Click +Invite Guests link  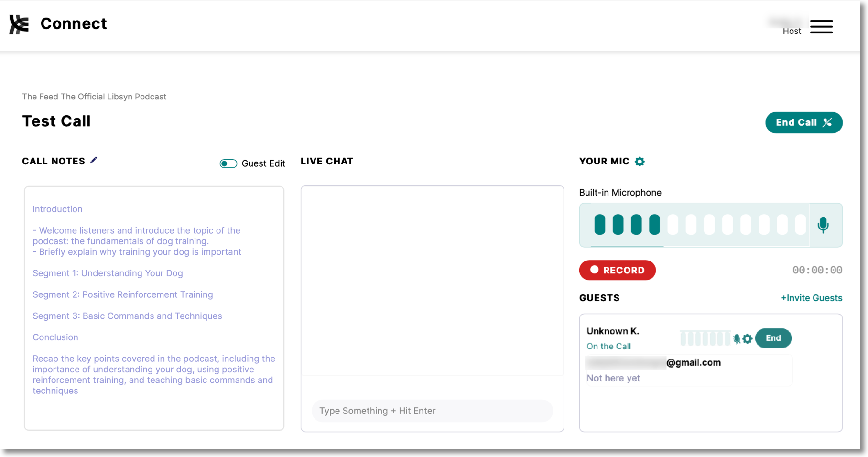coord(811,298)
